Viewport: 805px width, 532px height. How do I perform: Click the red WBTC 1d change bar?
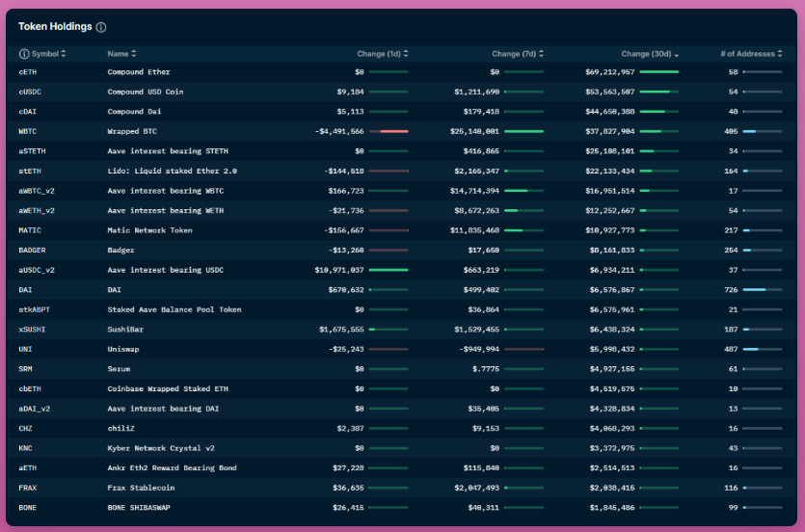(x=389, y=131)
